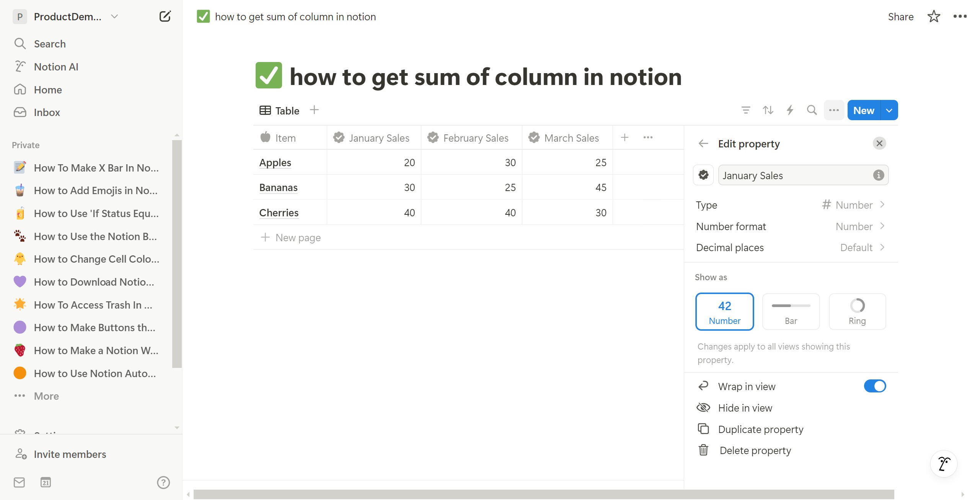Open the database filter icon
The width and height of the screenshot is (980, 500).
(x=746, y=110)
